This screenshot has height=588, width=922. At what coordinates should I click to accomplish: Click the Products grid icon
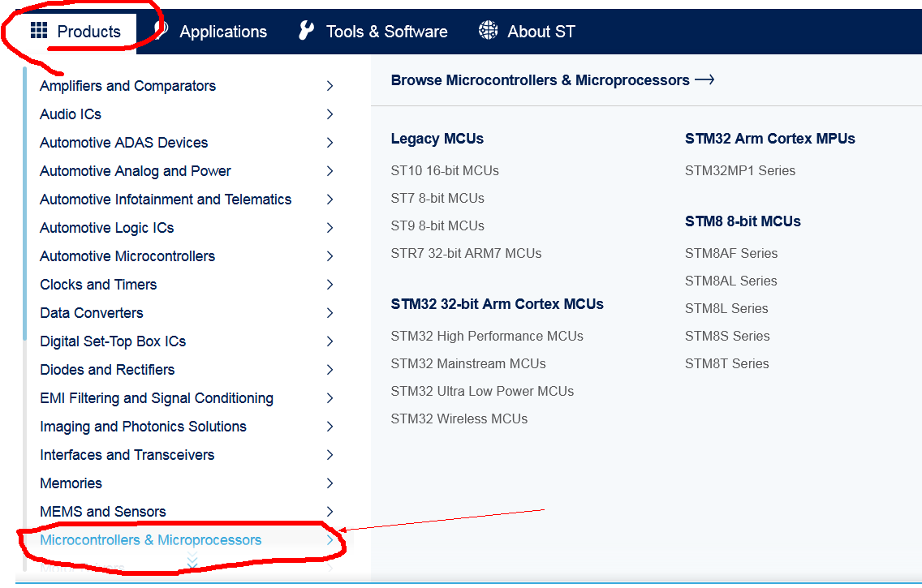(x=39, y=30)
